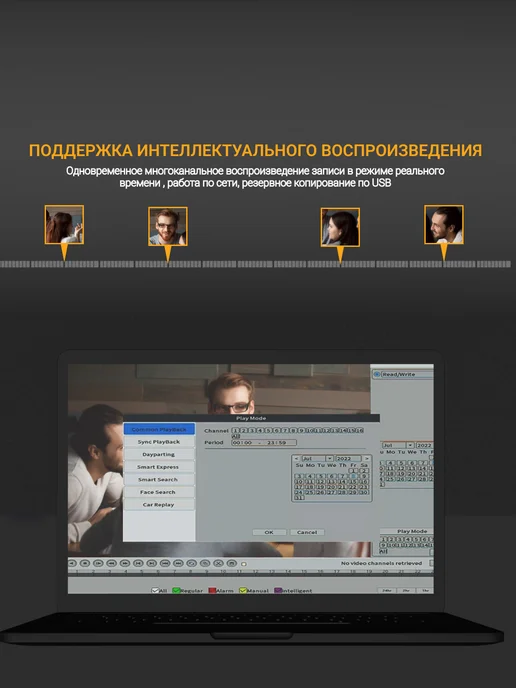Click 'No video channels retrieved' status text
This screenshot has height=688, width=516.
coord(381,563)
